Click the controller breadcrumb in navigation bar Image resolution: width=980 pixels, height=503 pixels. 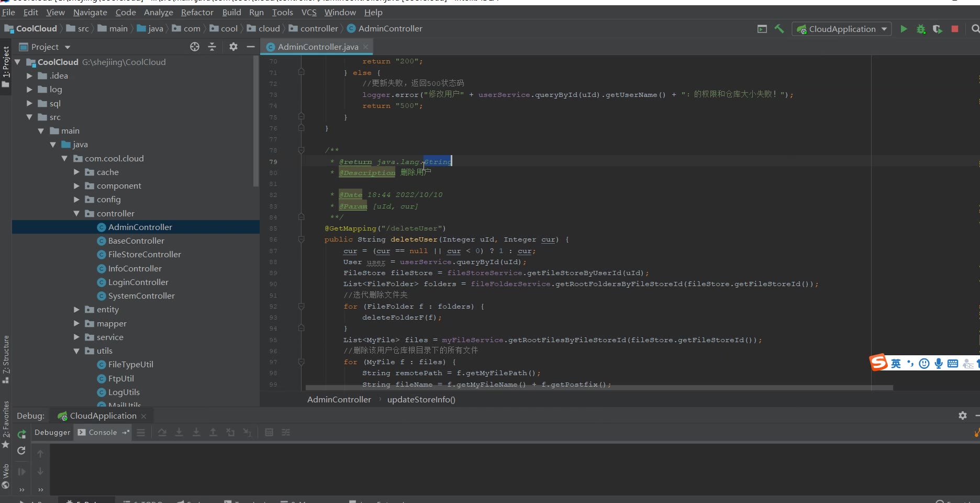coord(319,29)
